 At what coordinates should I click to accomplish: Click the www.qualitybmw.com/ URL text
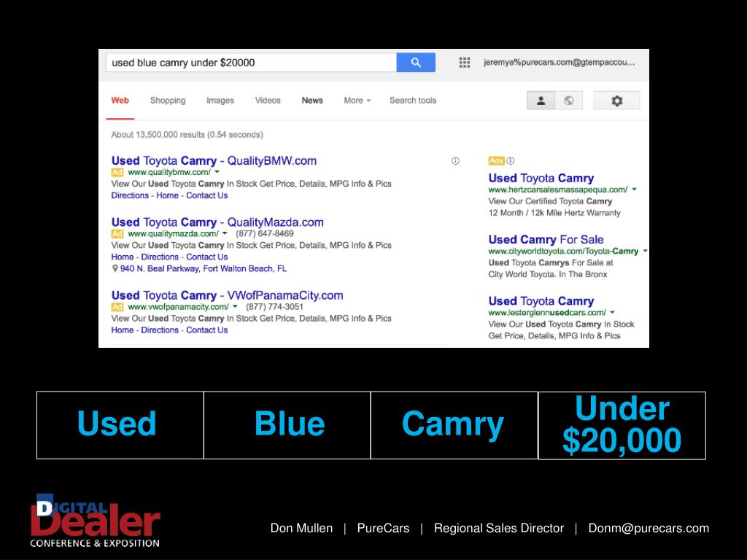pos(169,172)
